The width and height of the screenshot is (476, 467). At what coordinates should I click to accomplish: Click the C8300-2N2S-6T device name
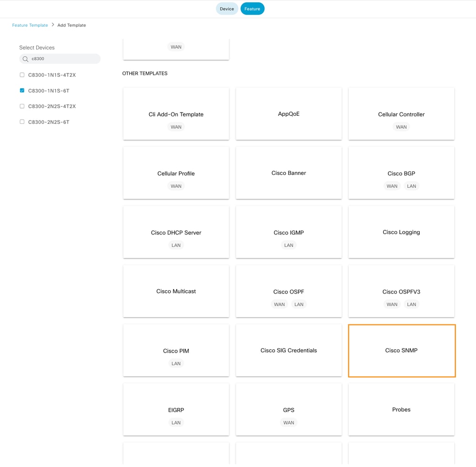click(49, 122)
